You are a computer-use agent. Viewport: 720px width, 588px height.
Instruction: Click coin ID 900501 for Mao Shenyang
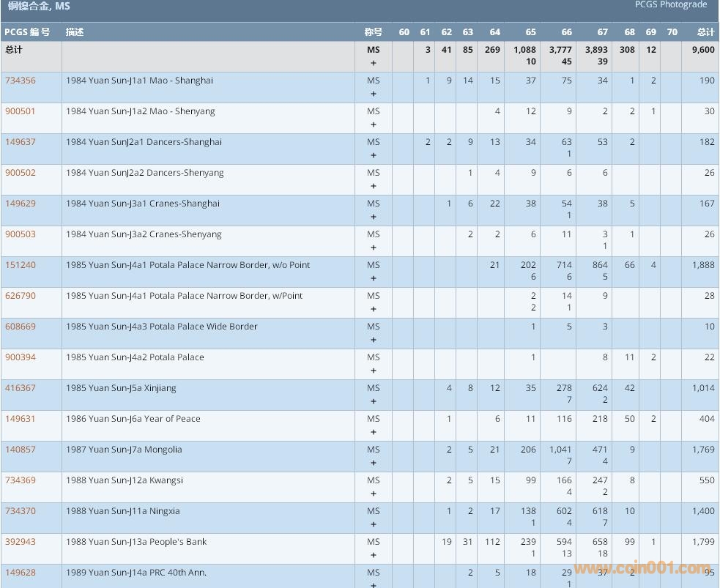coord(21,111)
